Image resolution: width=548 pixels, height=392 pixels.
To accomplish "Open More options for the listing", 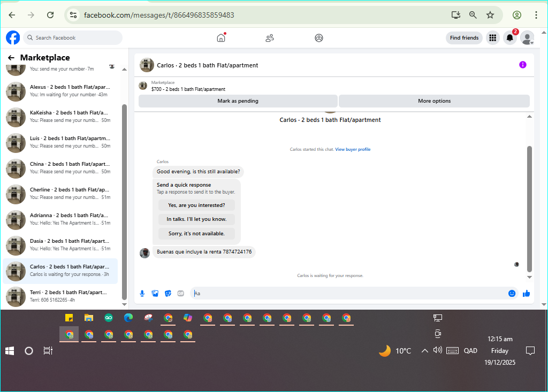I will click(435, 101).
